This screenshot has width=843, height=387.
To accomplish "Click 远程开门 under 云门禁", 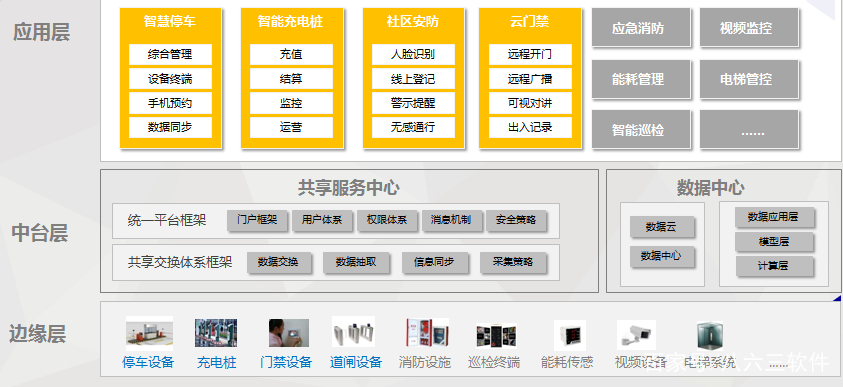I will (530, 54).
